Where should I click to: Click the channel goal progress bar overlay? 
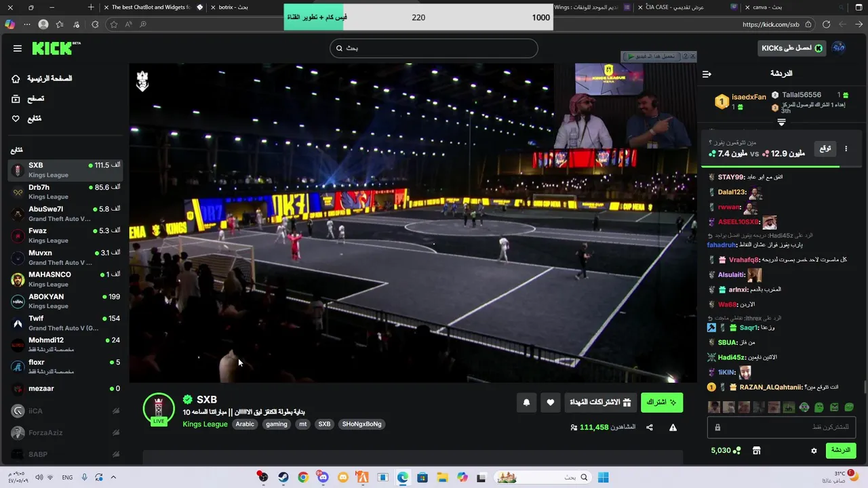click(418, 17)
